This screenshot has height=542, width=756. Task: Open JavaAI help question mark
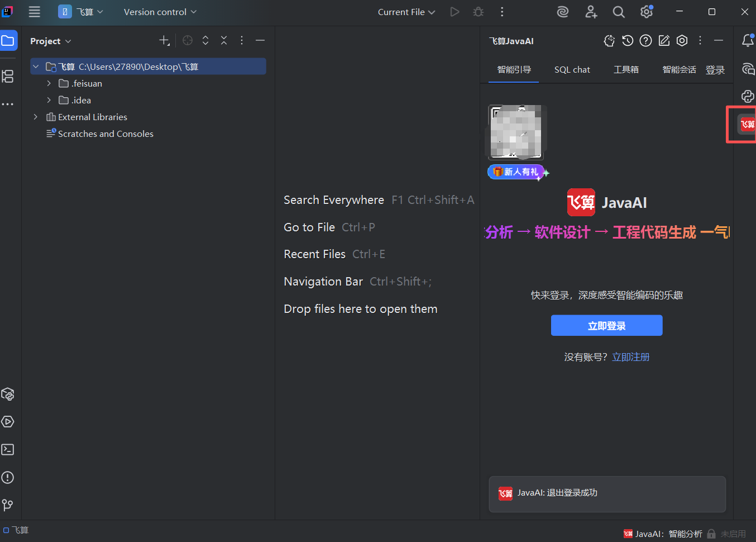(646, 41)
